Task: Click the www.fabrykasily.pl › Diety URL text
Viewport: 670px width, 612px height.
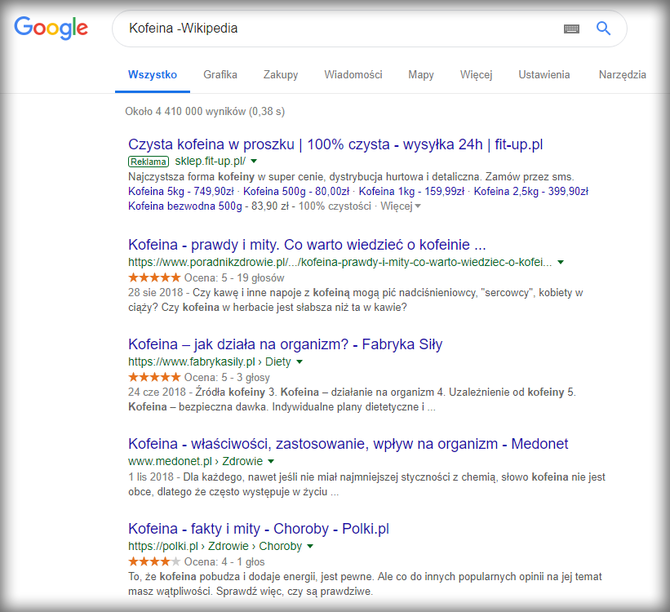Action: (209, 362)
